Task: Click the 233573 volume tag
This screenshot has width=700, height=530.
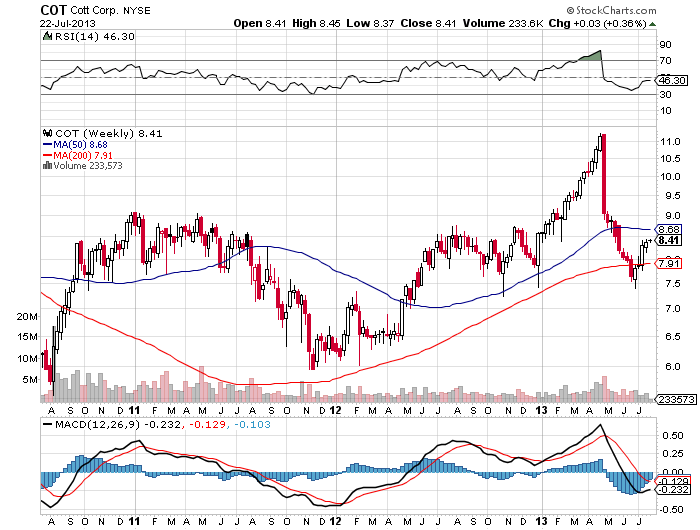Action: click(x=676, y=399)
